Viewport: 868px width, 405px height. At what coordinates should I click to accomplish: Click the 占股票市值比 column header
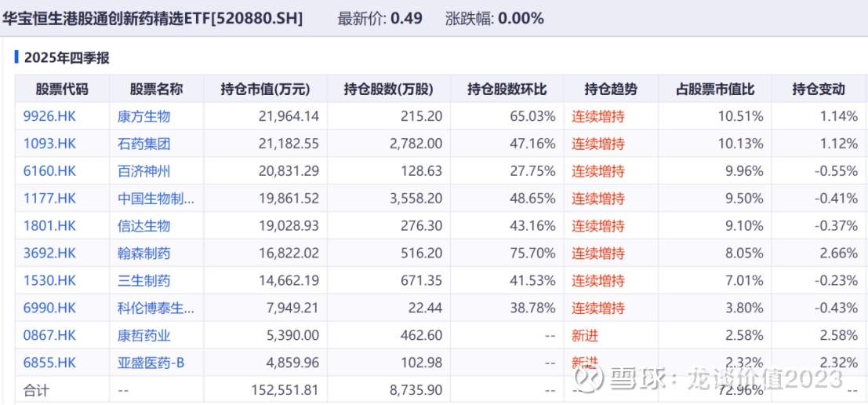714,89
